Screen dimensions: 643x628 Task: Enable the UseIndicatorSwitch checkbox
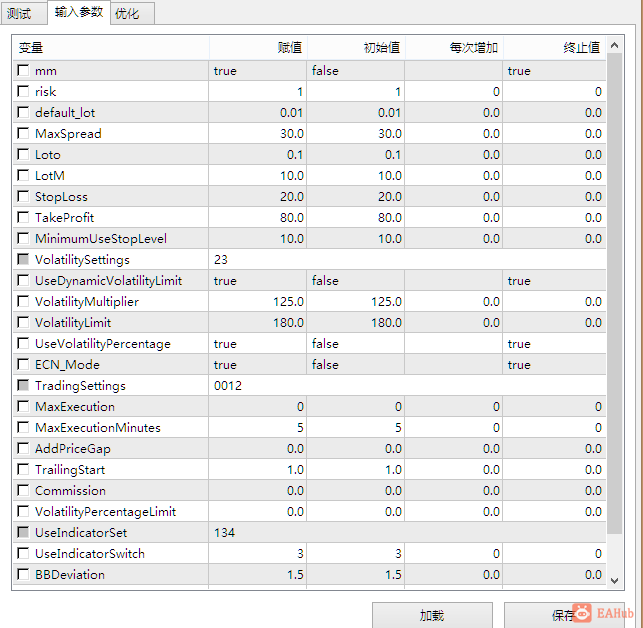23,553
